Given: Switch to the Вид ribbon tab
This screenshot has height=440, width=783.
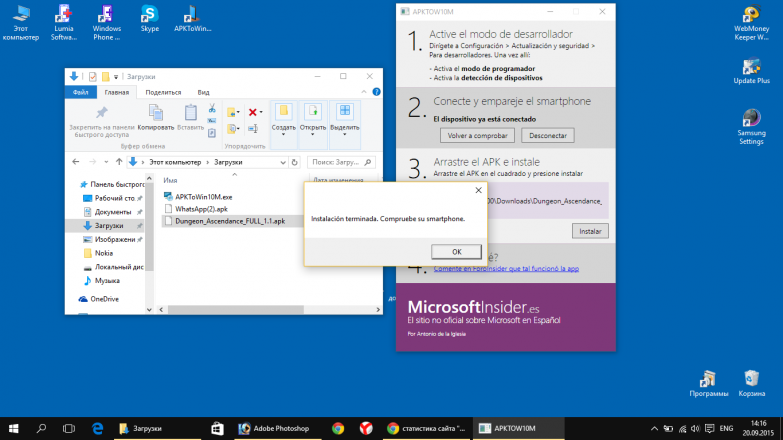Looking at the screenshot, I should [x=203, y=92].
